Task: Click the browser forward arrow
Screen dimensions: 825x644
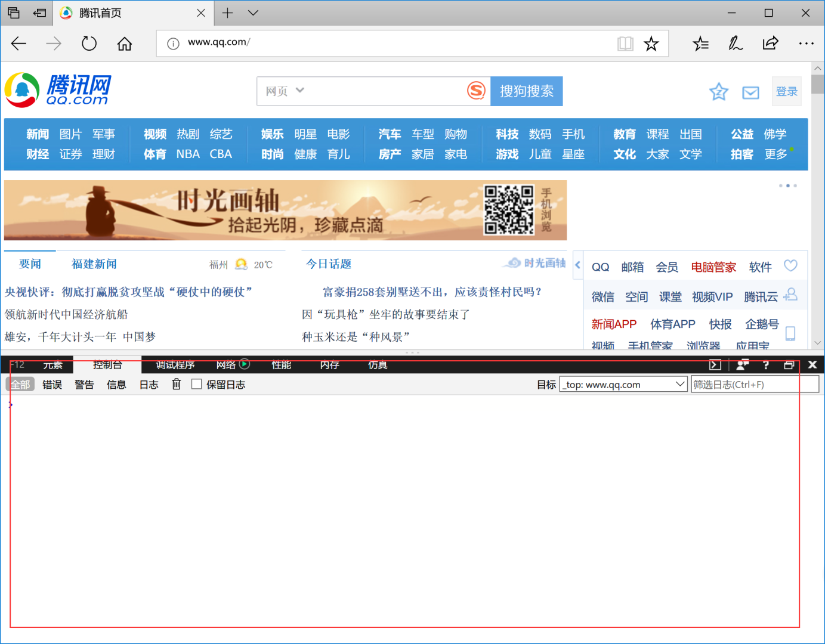Action: (x=54, y=43)
